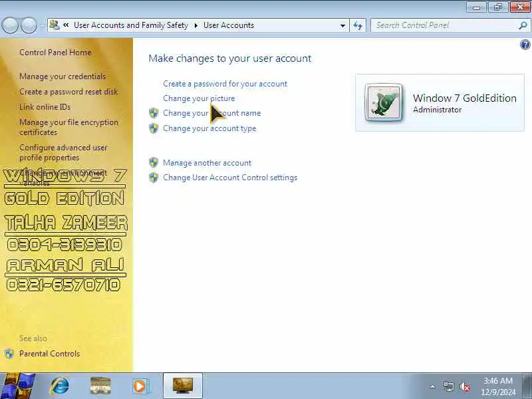Click Create a password for your account
The width and height of the screenshot is (532, 399).
click(225, 84)
